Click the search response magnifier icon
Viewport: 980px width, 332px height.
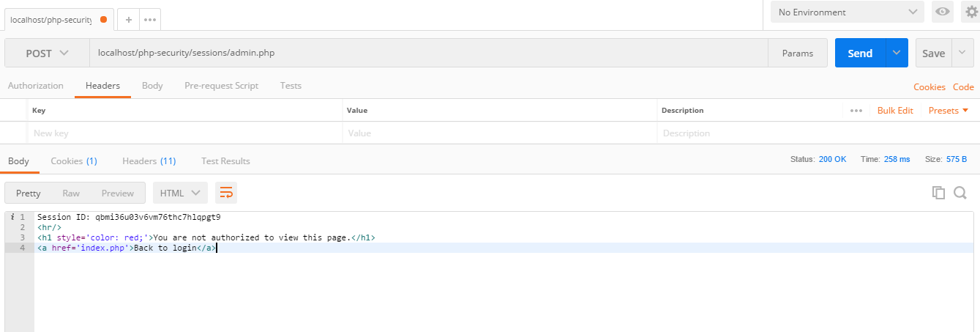(960, 193)
